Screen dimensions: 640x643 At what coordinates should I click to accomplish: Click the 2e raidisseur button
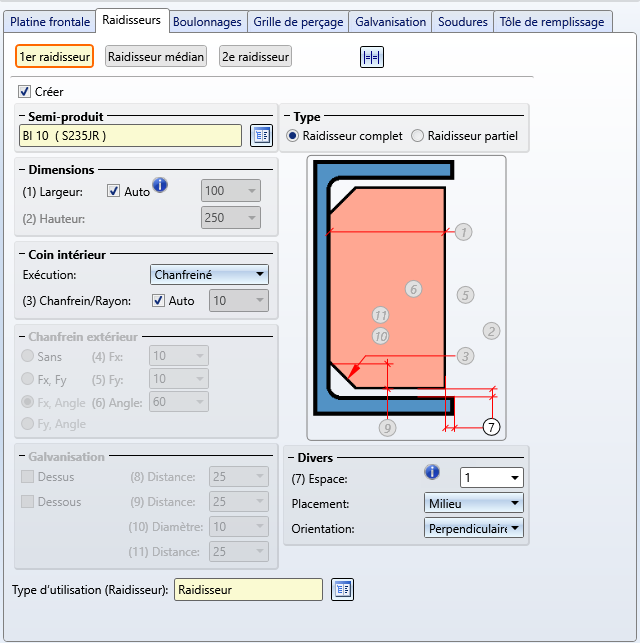coord(255,57)
